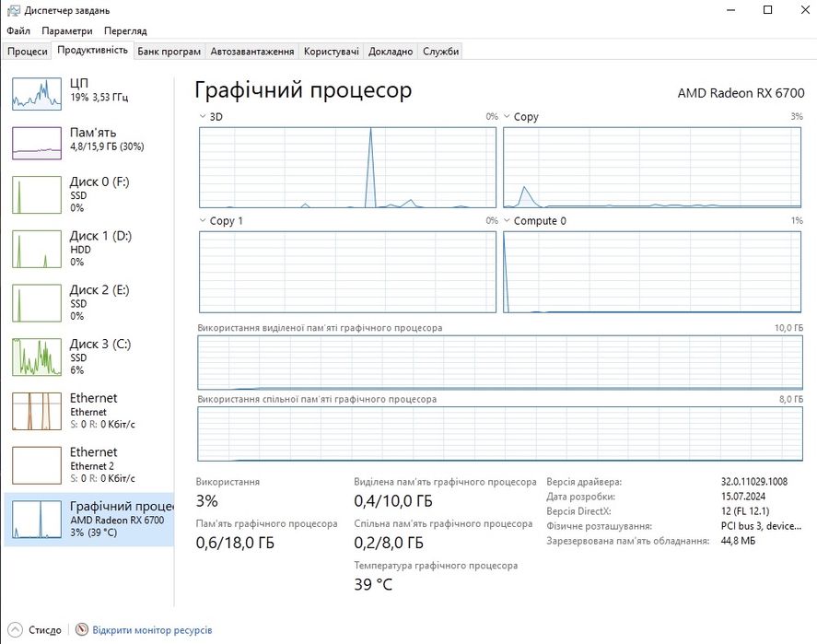Select the Ethernet 2 adapter graph
817x644 pixels.
point(37,465)
